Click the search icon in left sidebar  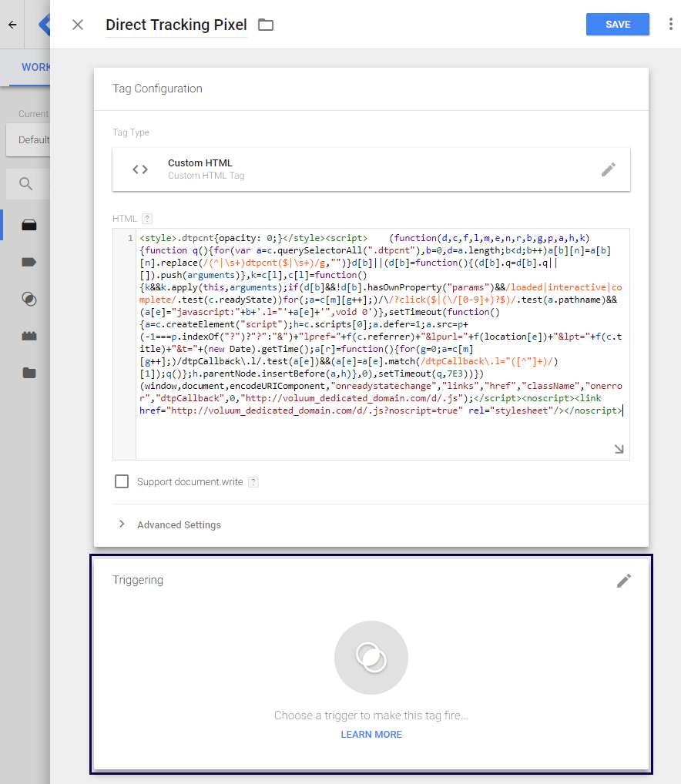pos(26,184)
